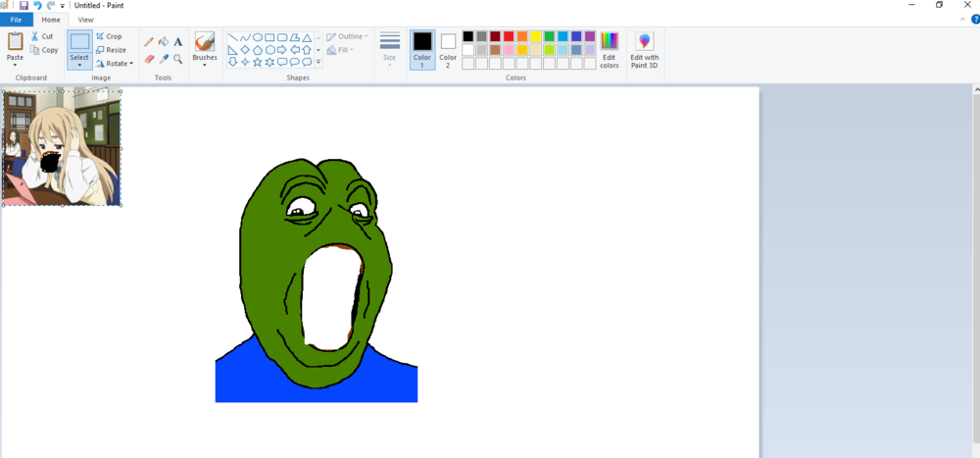Select the Fill with color bucket tool
The height and width of the screenshot is (458, 980).
[x=164, y=42]
